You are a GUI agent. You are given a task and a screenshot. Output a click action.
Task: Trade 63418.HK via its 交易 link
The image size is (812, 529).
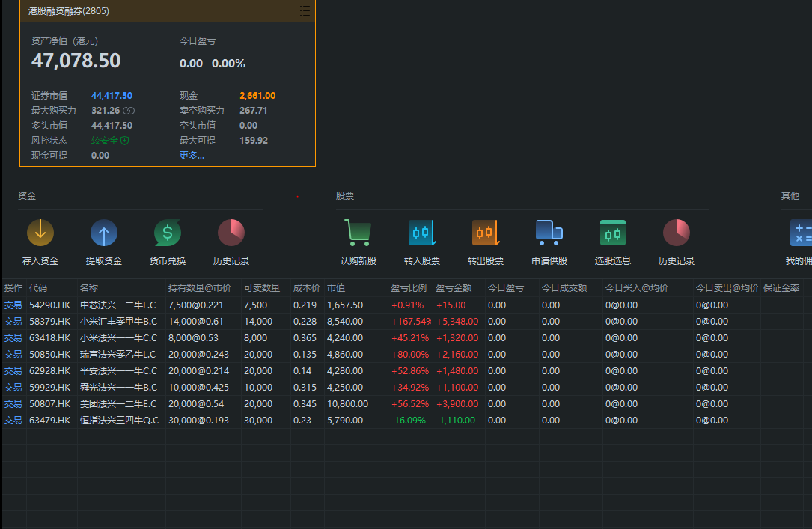[13, 338]
